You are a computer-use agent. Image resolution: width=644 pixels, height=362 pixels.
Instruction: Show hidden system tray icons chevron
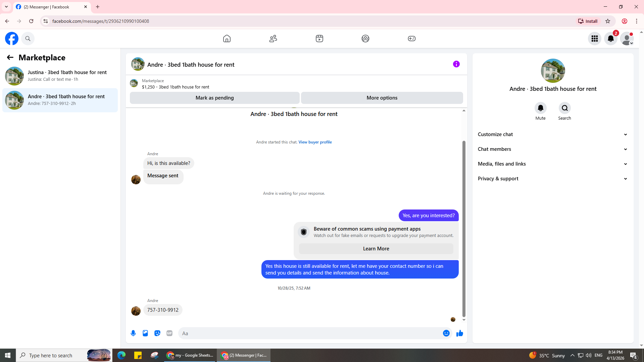tap(573, 355)
